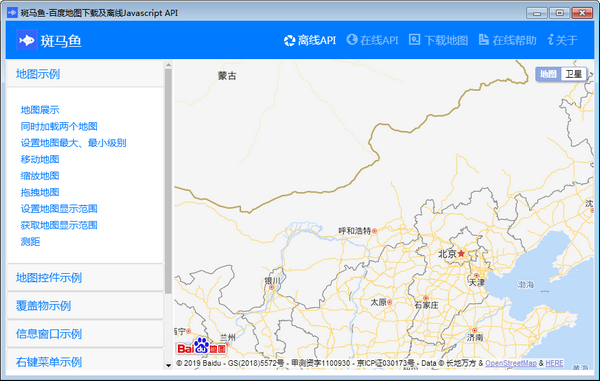Open the 关于 tab
Screen dimensions: 600x381
click(x=562, y=40)
